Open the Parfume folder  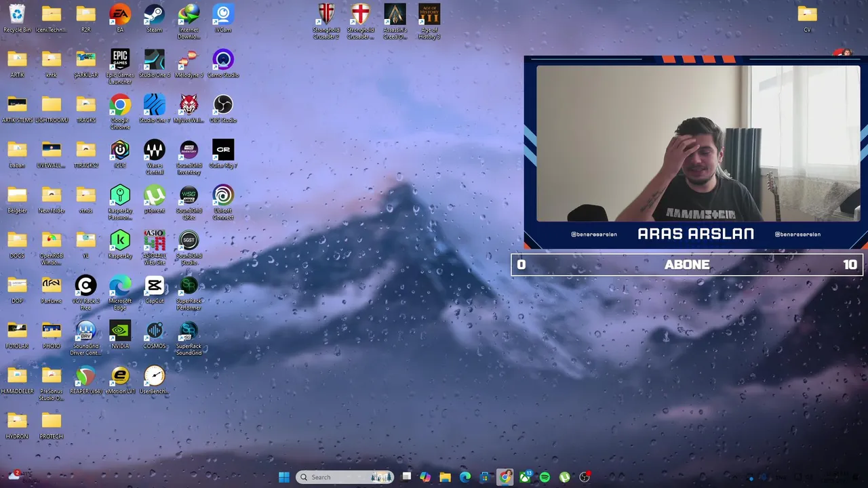pyautogui.click(x=52, y=289)
